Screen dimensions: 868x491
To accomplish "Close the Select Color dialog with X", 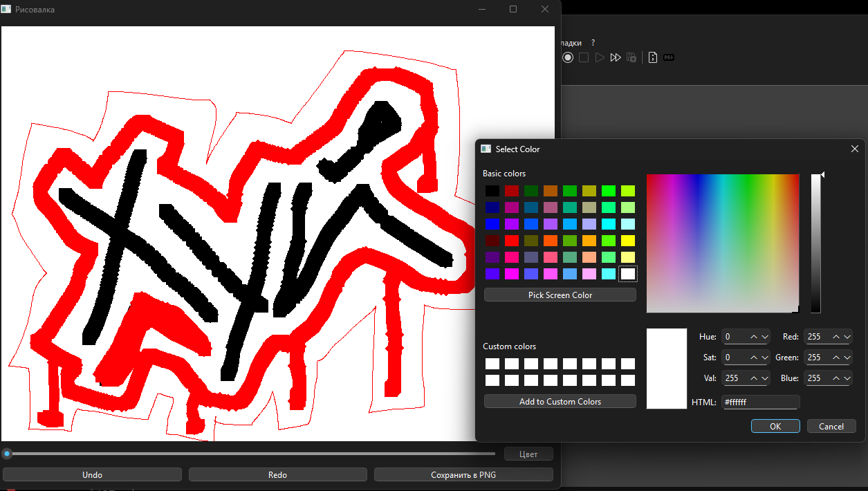I will (x=854, y=149).
